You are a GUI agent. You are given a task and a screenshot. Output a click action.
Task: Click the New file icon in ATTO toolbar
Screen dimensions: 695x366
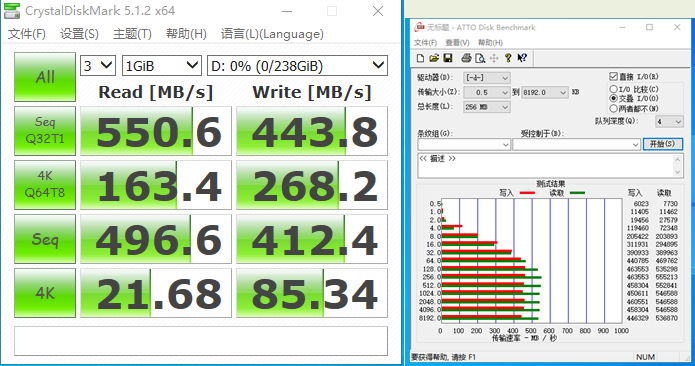click(420, 58)
